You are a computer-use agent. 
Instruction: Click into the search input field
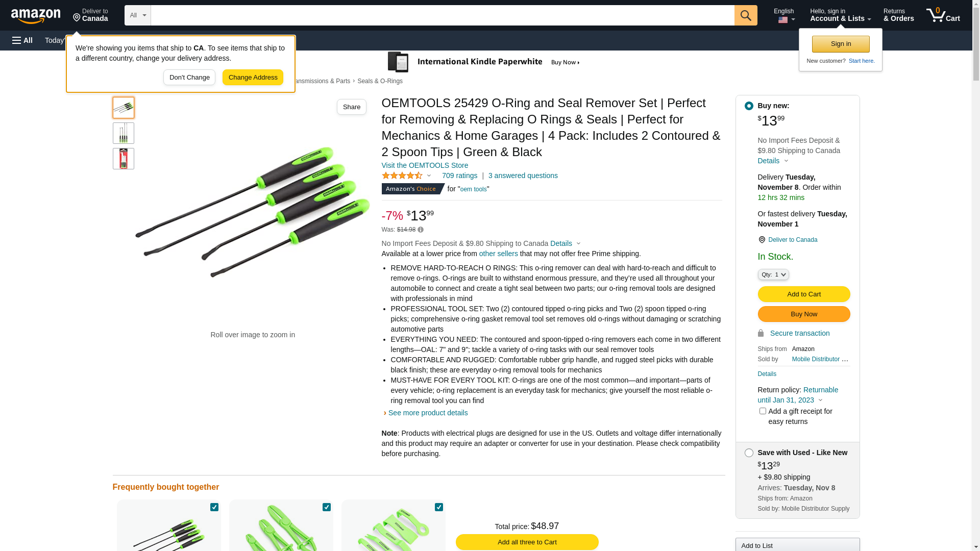443,15
